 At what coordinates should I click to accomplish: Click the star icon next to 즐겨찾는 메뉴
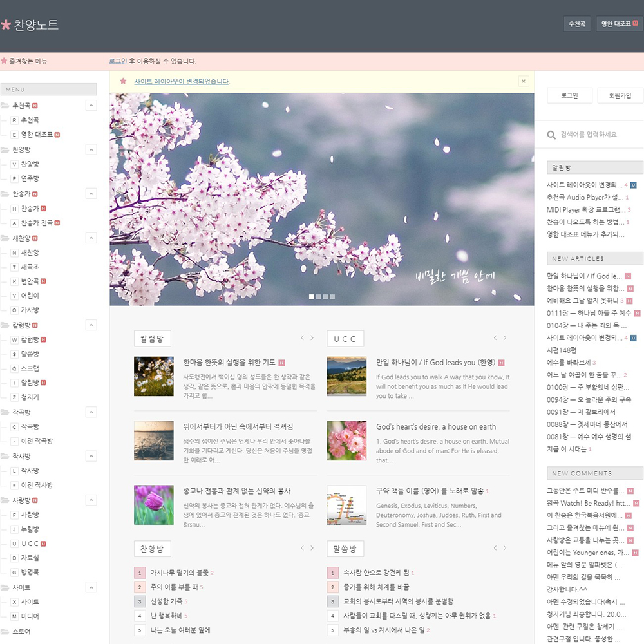(x=4, y=61)
